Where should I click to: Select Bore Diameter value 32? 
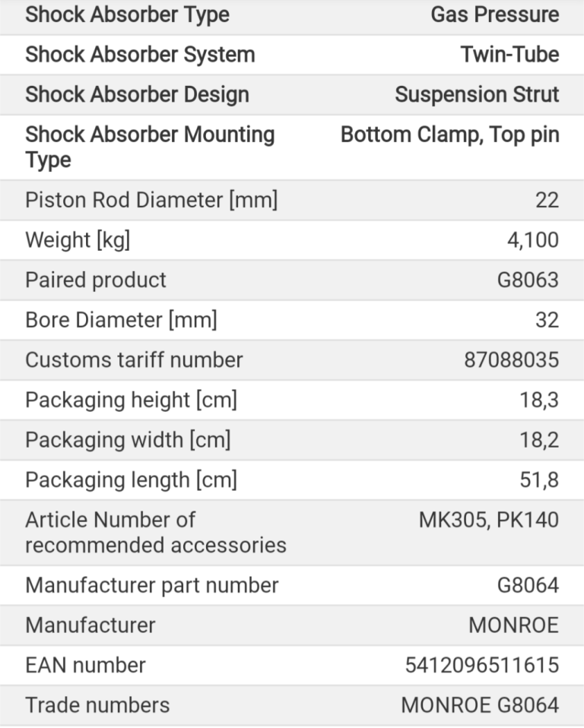(x=547, y=320)
